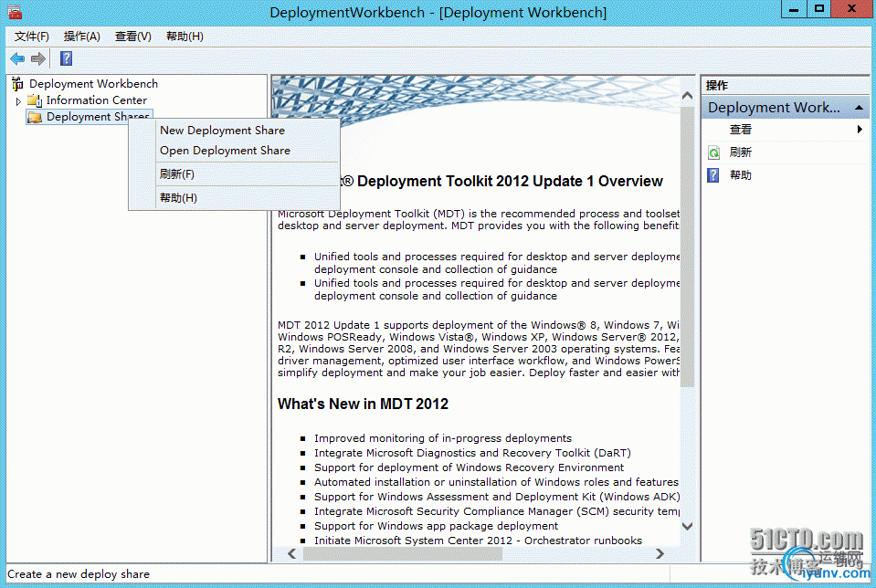Click the vertical scrollbar up arrow
Screen dimensions: 876x588
688,96
